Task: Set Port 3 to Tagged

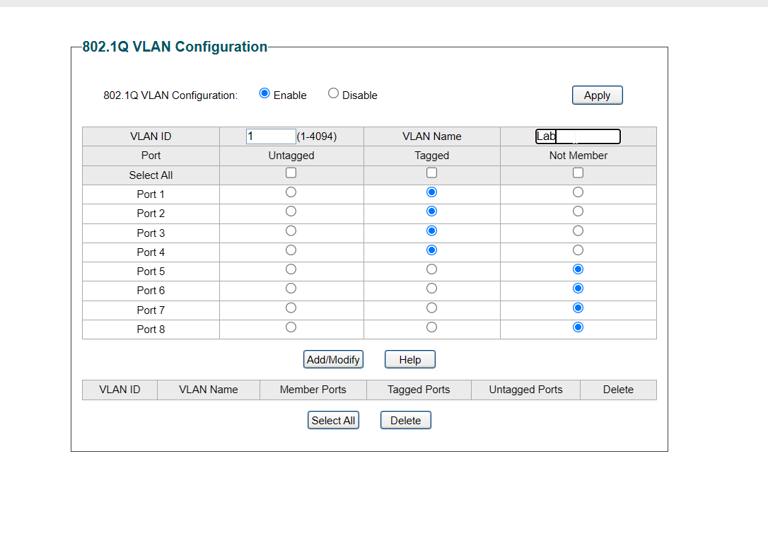Action: click(432, 231)
